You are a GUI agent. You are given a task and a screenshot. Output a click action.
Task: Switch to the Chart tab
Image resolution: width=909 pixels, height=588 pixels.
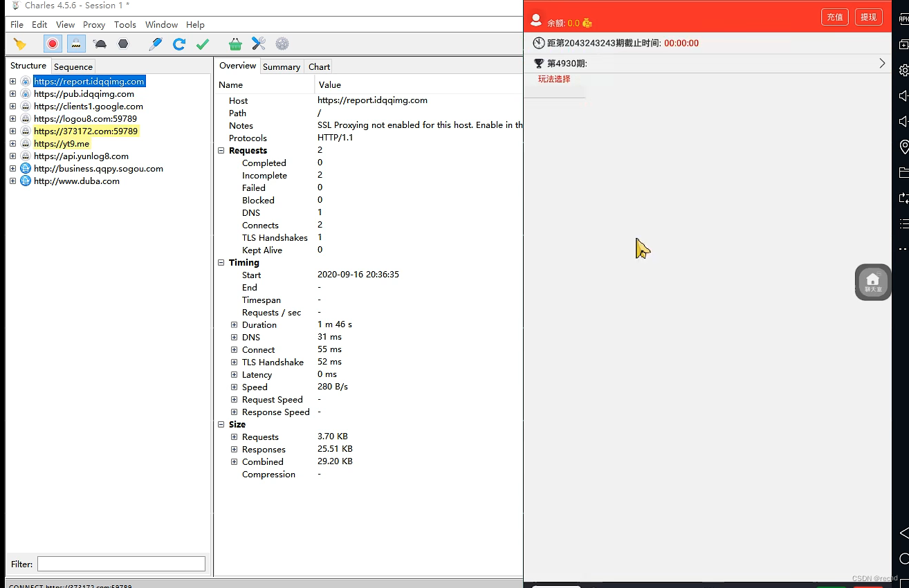pyautogui.click(x=319, y=66)
